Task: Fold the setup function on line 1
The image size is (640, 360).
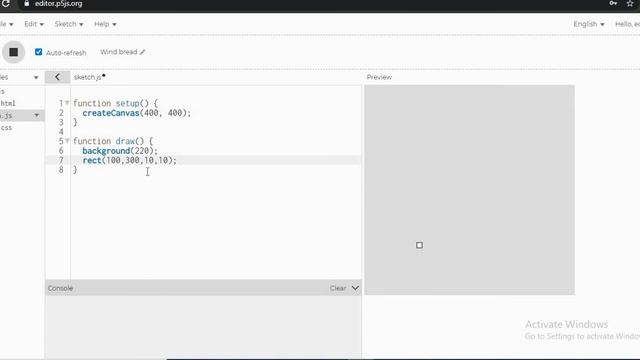Action: coord(67,103)
